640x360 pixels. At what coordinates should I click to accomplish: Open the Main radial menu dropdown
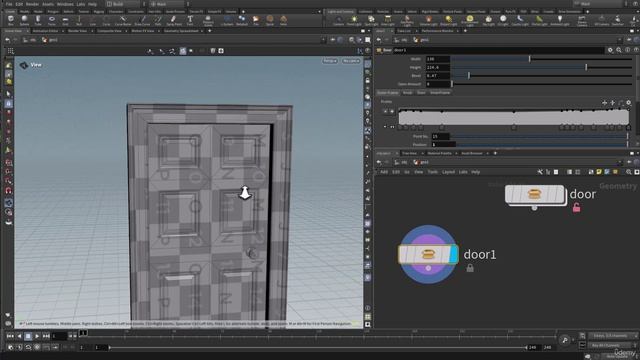coord(170,4)
